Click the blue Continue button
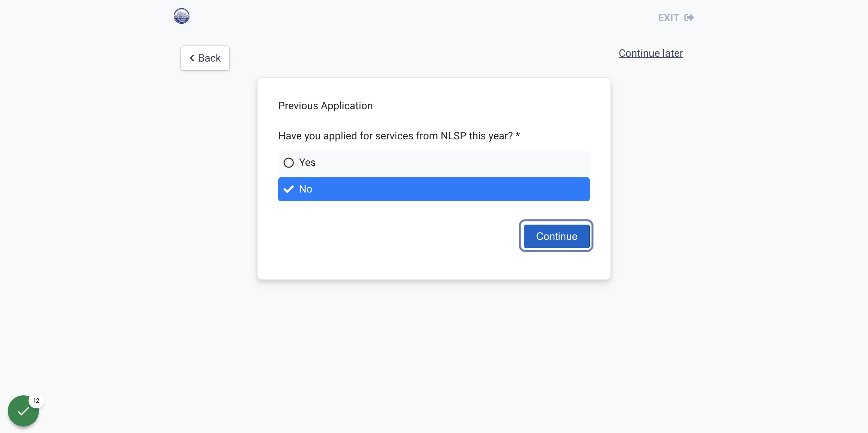868x433 pixels. coord(556,236)
